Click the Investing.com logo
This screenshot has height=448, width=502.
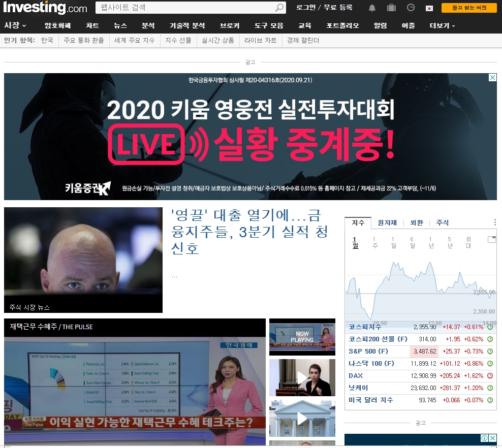45,8
